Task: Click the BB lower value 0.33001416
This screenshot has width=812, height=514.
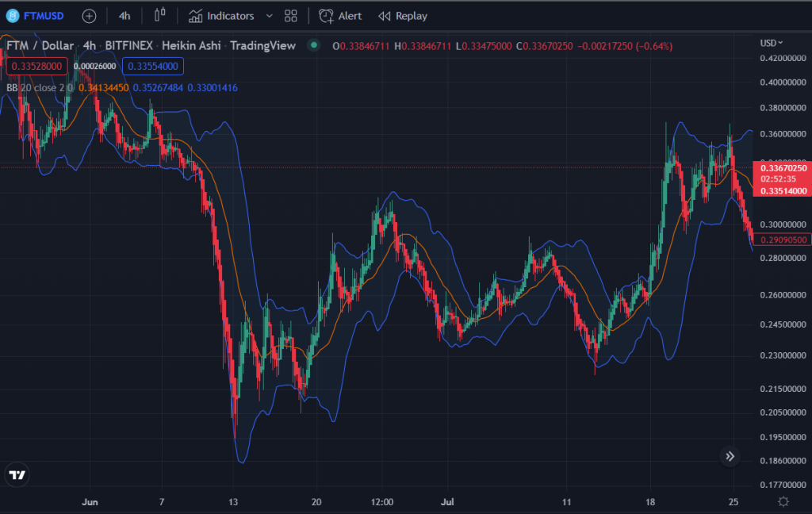Action: pos(213,87)
